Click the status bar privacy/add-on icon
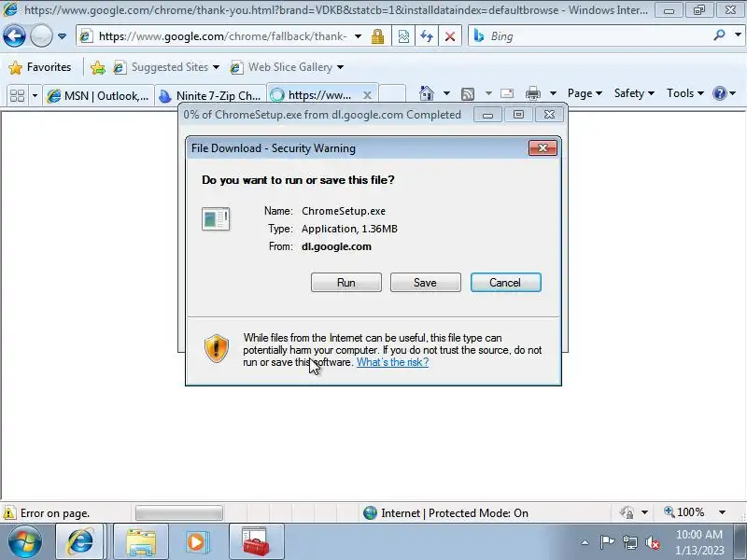This screenshot has height=560, width=747. coord(627,512)
